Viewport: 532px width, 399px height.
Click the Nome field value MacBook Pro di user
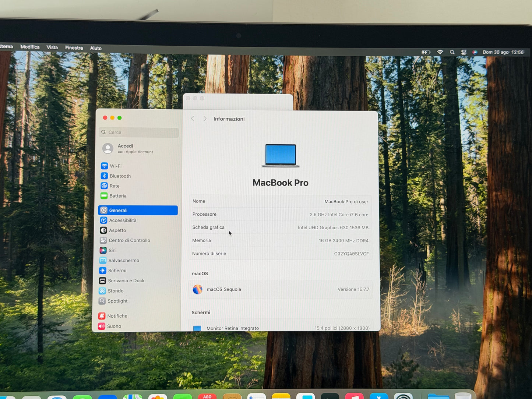pyautogui.click(x=346, y=202)
